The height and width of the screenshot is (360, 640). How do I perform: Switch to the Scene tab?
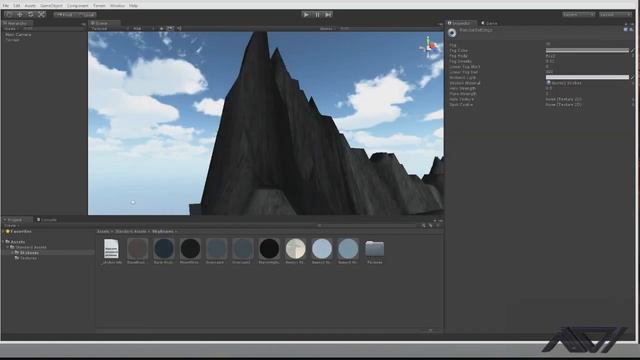[x=104, y=23]
